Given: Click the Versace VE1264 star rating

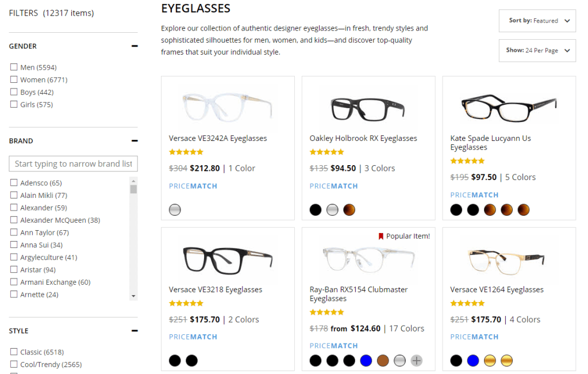Looking at the screenshot, I should click(x=468, y=303).
